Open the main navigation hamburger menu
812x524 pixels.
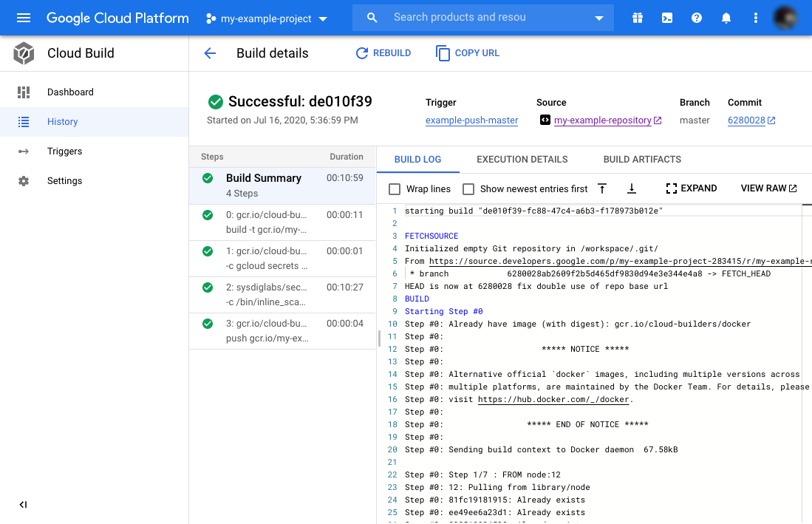point(24,18)
